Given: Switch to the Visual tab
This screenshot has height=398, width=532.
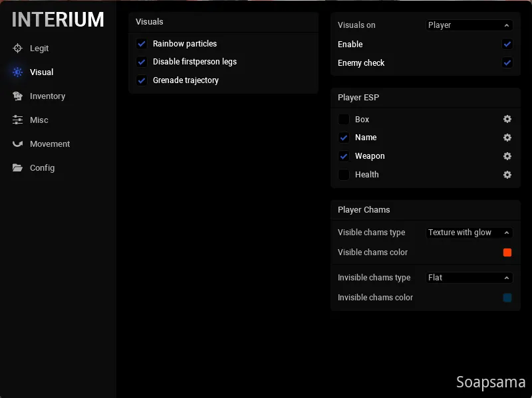Looking at the screenshot, I should (41, 72).
